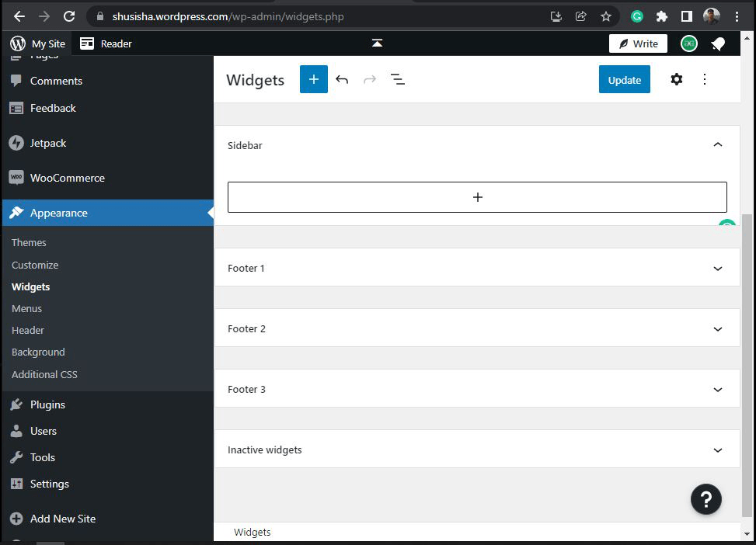This screenshot has width=756, height=545.
Task: Click the Help question mark button
Action: pyautogui.click(x=705, y=499)
